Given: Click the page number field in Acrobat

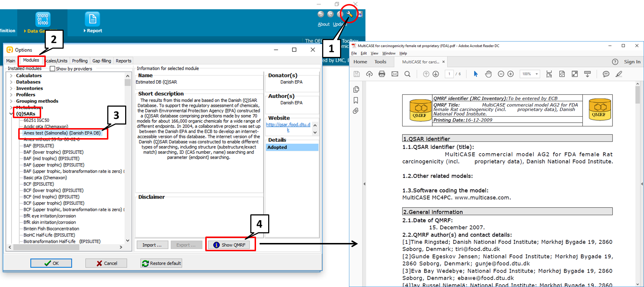Looking at the screenshot, I should [449, 74].
